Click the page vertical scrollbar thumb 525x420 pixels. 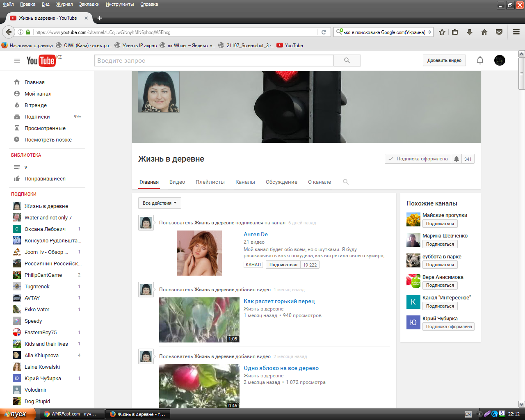[x=522, y=74]
